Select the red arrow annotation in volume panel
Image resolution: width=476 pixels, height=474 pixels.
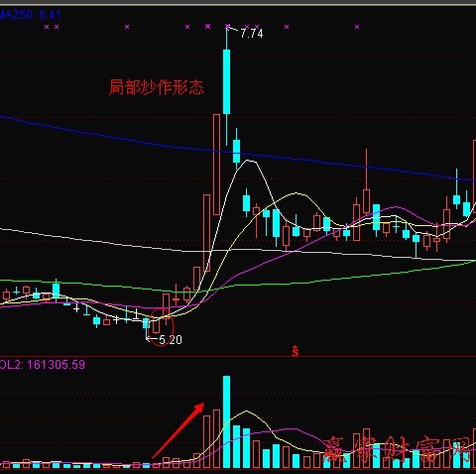point(178,430)
